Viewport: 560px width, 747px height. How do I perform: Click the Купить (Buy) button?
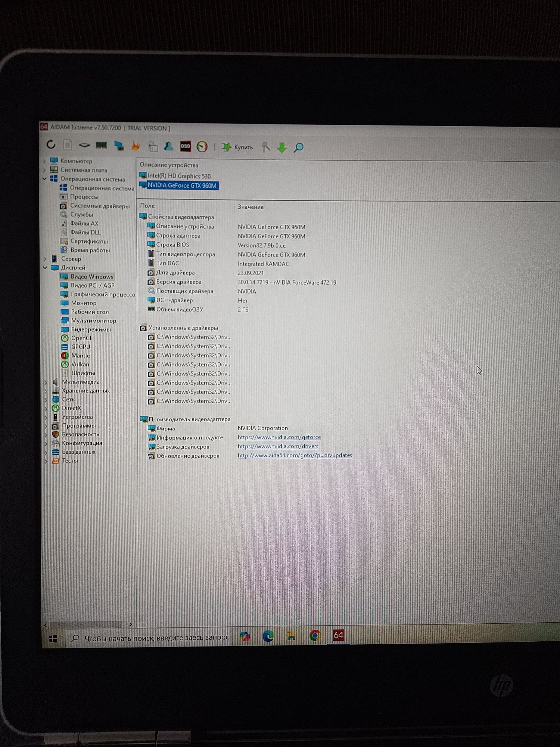click(x=237, y=147)
